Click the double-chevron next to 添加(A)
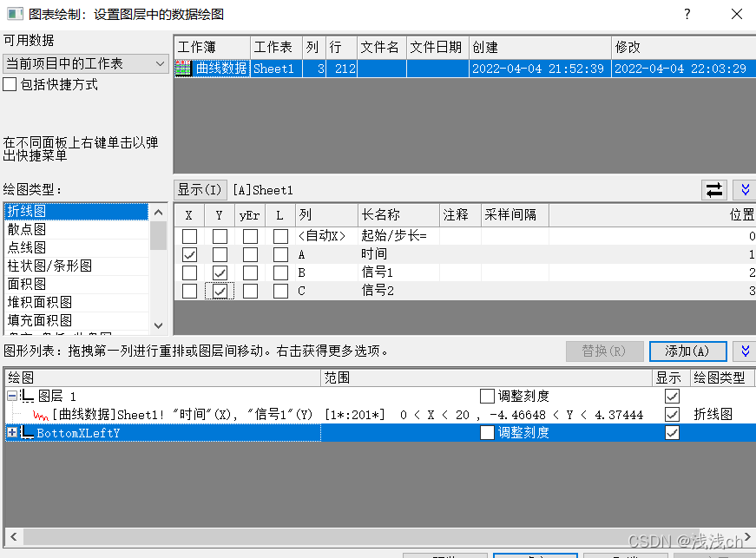This screenshot has height=558, width=756. coord(745,351)
